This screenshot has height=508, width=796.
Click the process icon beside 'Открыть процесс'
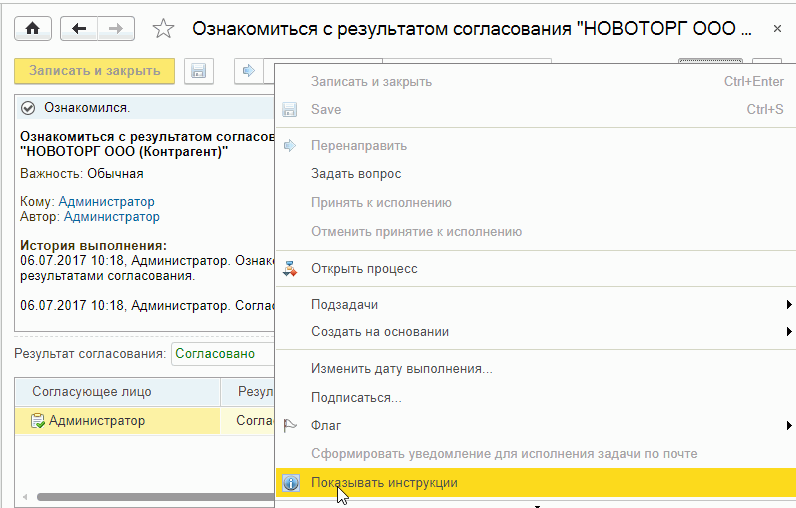click(x=290, y=268)
